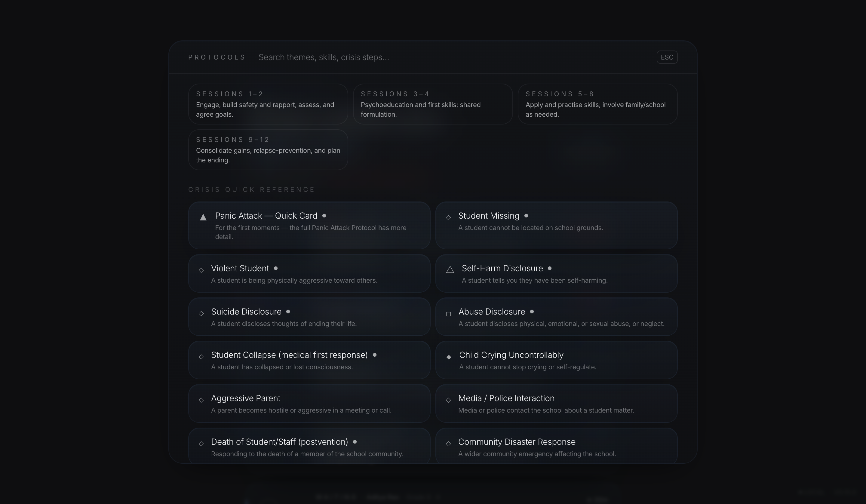This screenshot has width=866, height=504.
Task: Click the diamond icon beside Student Collapse
Action: (x=201, y=357)
